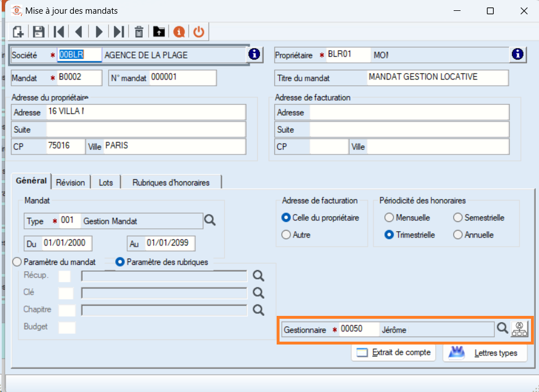This screenshot has height=392, width=539.
Task: Edit the Au end date field
Action: (170, 243)
